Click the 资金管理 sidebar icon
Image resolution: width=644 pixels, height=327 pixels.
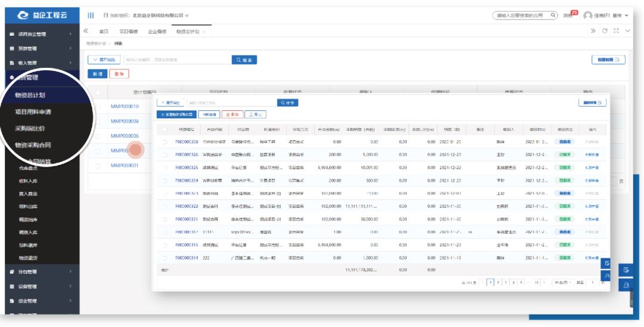(12, 301)
